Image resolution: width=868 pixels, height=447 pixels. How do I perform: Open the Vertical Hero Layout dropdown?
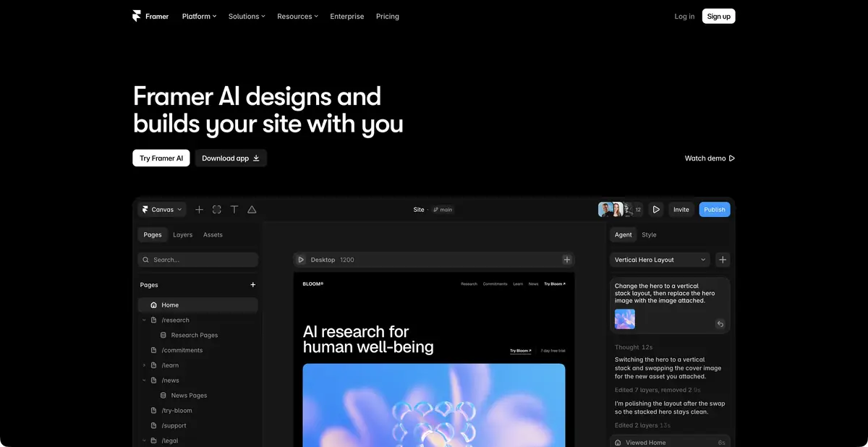click(x=661, y=260)
